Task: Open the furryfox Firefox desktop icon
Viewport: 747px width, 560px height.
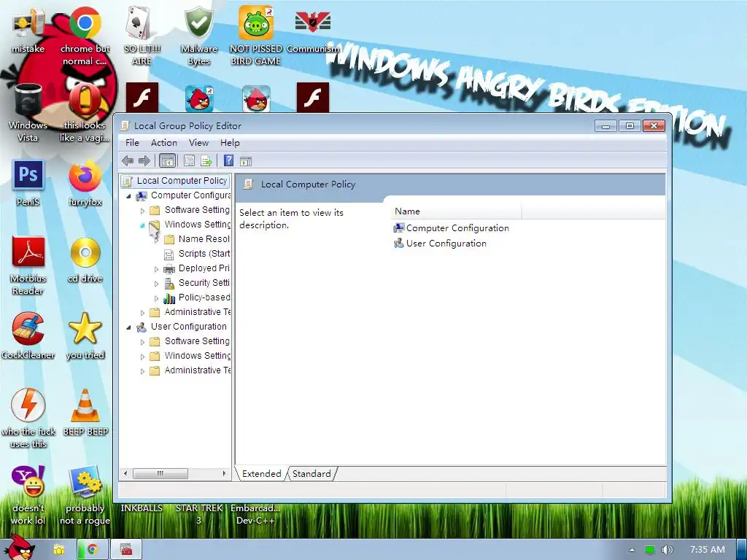Action: pos(85,183)
